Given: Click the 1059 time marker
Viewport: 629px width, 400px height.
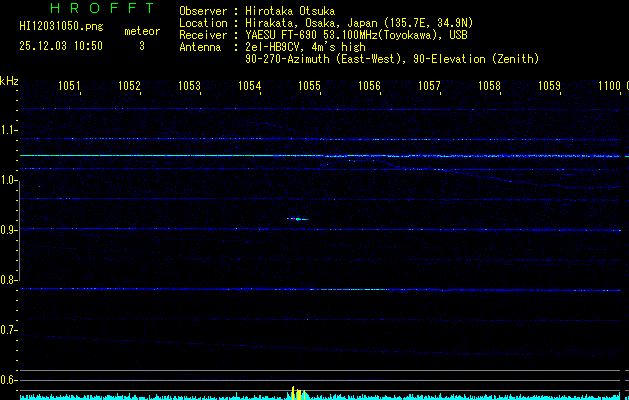Looking at the screenshot, I should point(549,86).
